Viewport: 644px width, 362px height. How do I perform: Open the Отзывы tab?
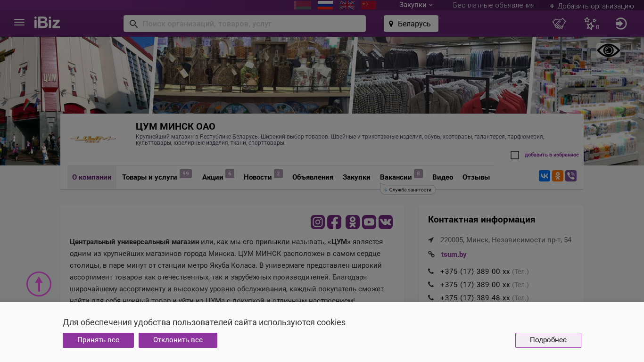click(x=476, y=177)
